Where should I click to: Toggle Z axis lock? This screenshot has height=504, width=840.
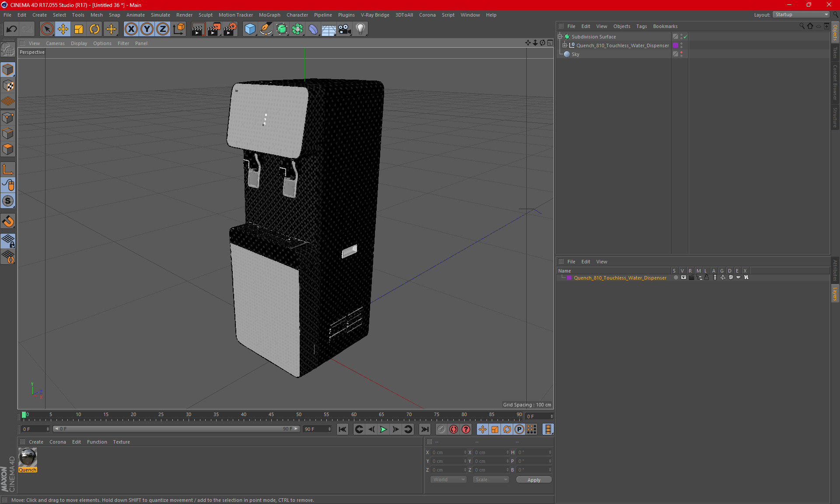click(163, 29)
